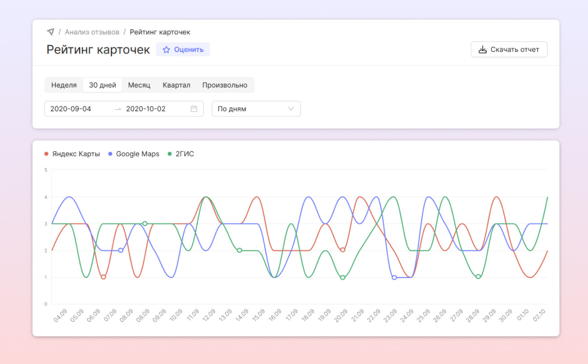Toggle the Google Maps series label
Viewport: 588px width, 364px height.
[138, 154]
